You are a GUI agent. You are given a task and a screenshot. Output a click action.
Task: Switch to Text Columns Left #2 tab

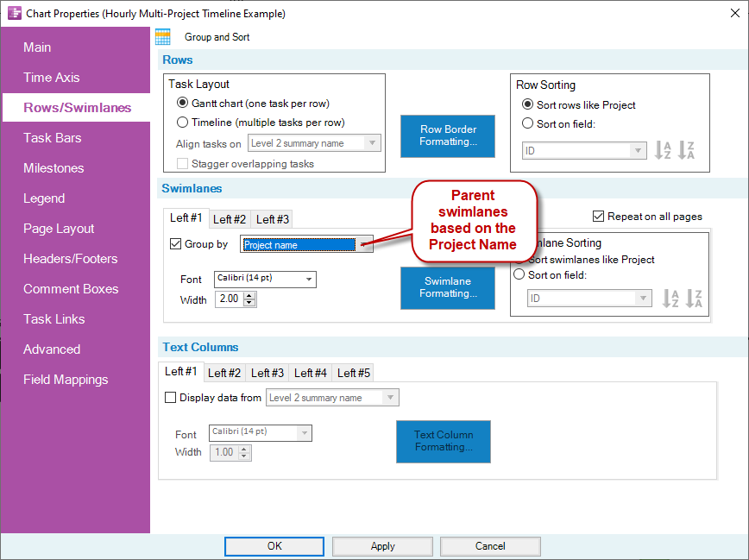click(224, 373)
